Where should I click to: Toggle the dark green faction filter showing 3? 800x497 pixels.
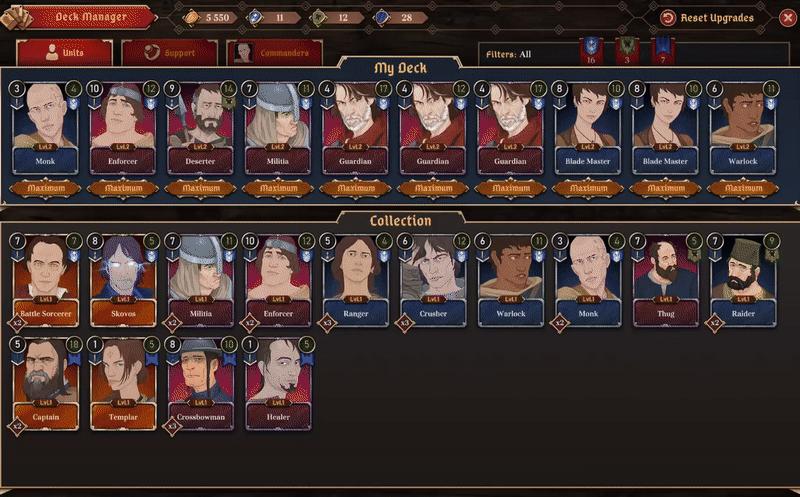(627, 51)
